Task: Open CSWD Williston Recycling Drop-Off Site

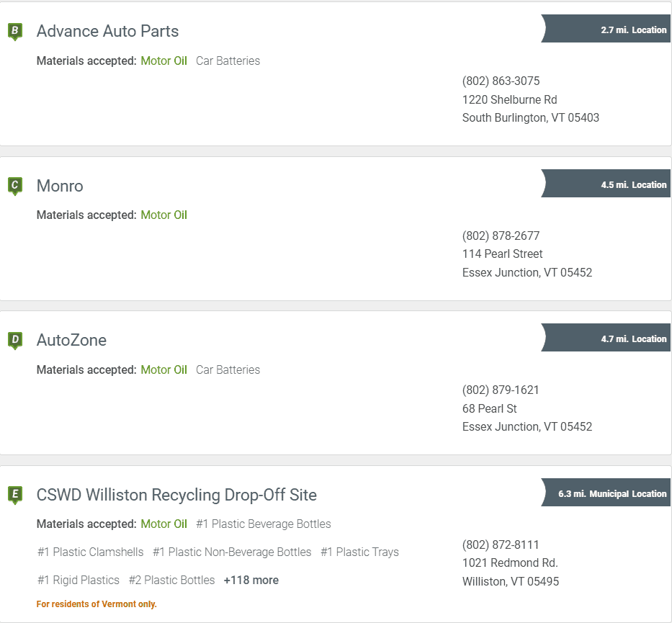Action: pos(176,495)
